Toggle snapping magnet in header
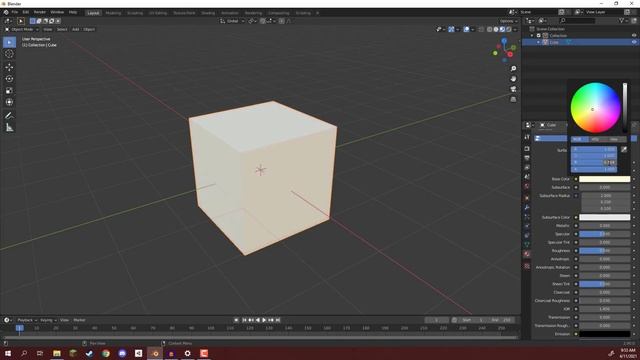640x360 pixels. pos(263,21)
